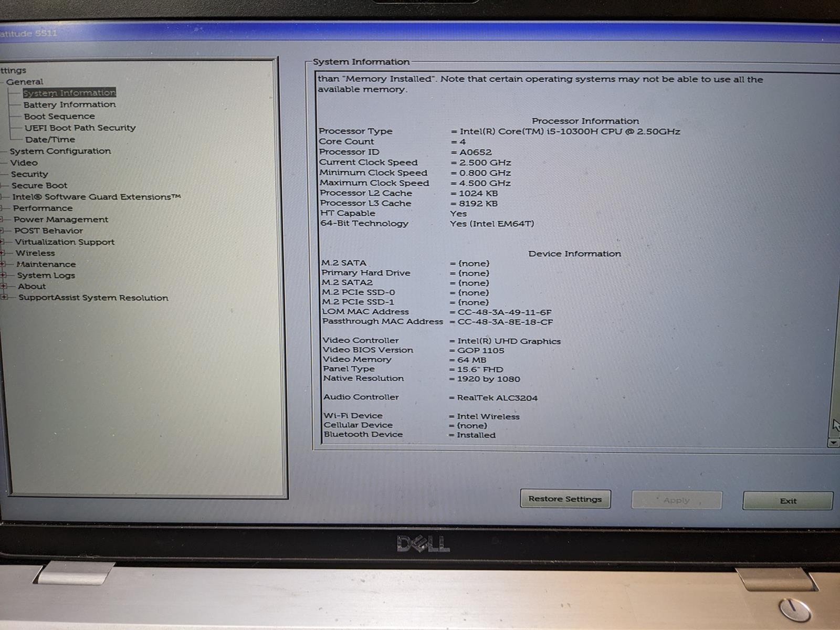Expand the About tree node
The image size is (840, 630).
[x=3, y=286]
